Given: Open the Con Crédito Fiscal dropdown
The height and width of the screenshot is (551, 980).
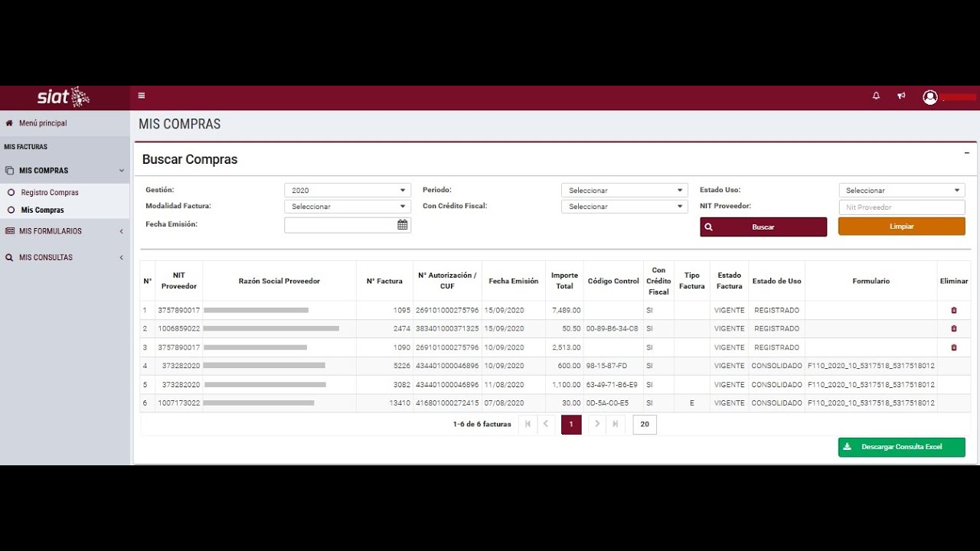Looking at the screenshot, I should [x=624, y=207].
